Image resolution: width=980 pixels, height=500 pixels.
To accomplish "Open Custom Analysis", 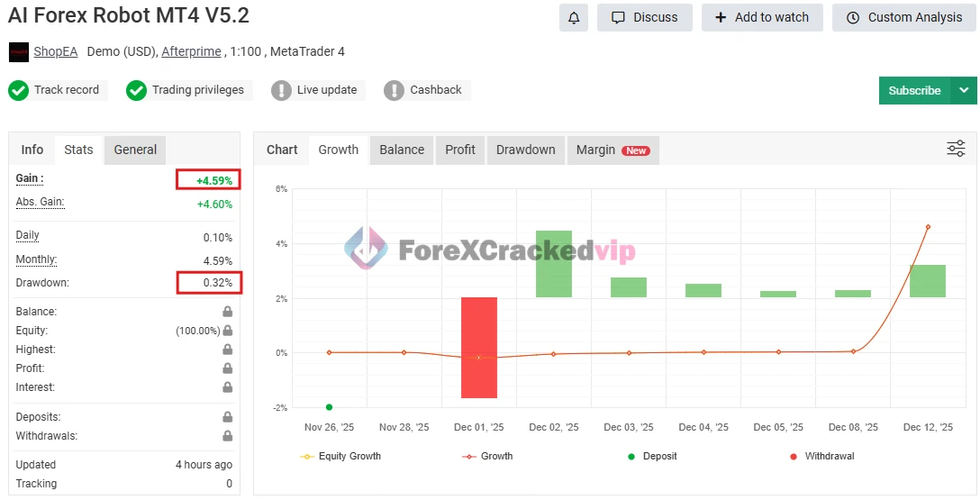I will (904, 17).
